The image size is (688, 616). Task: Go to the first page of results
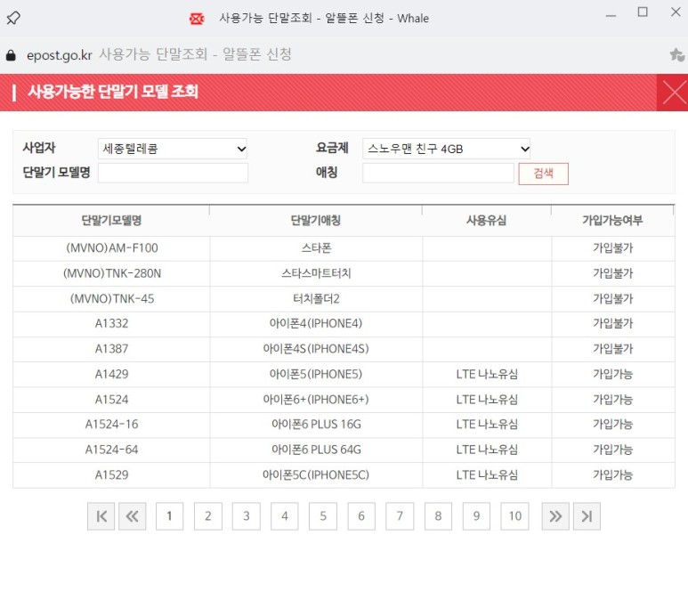(101, 516)
